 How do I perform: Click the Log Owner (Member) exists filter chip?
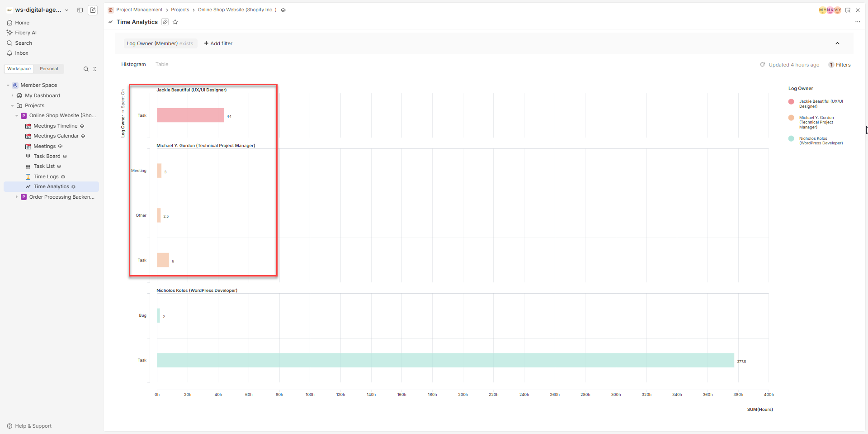coord(160,43)
